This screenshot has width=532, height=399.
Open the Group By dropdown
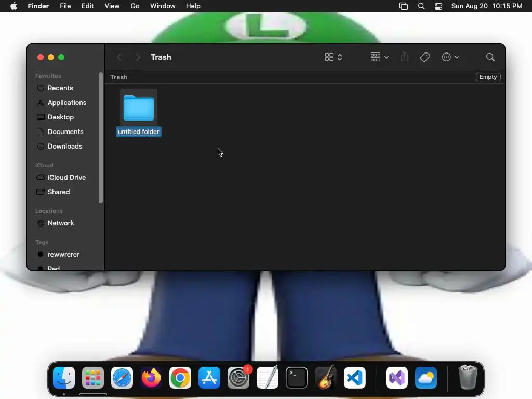[379, 57]
